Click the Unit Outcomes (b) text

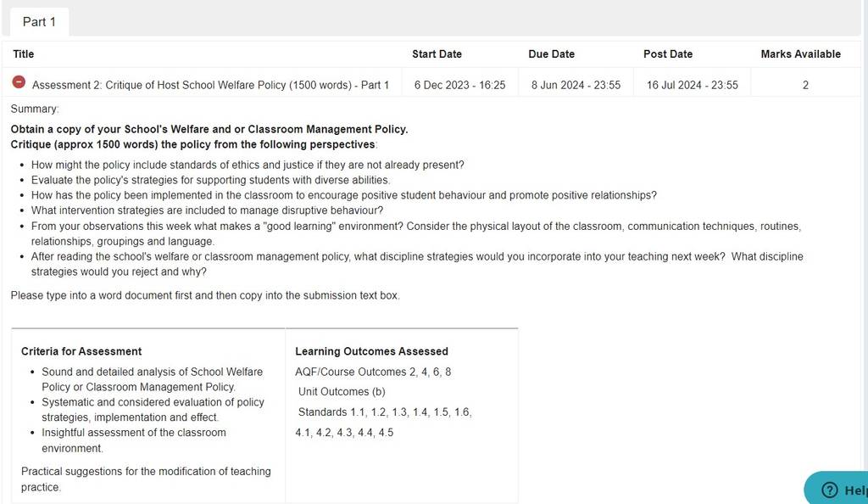click(342, 392)
